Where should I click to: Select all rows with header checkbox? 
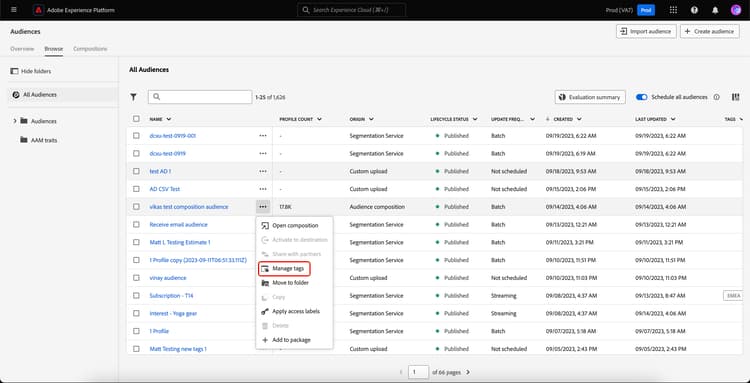(x=136, y=119)
